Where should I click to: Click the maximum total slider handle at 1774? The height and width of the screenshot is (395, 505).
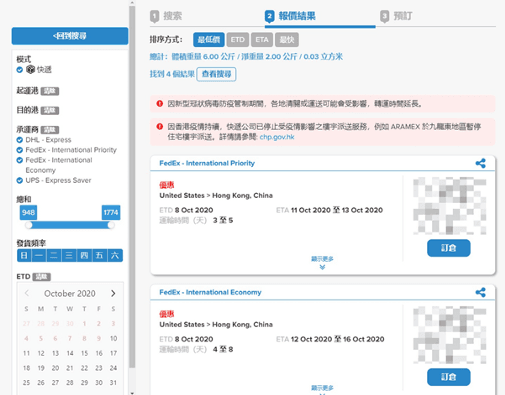[111, 225]
